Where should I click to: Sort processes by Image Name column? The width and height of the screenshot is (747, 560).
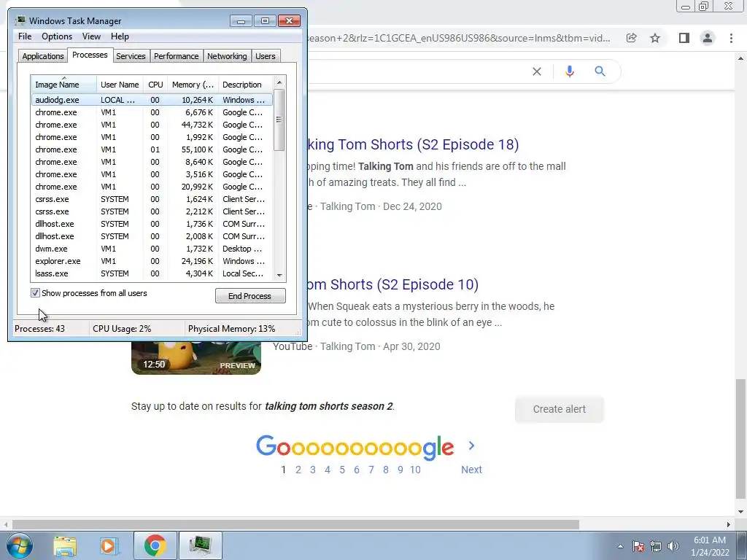click(x=64, y=85)
